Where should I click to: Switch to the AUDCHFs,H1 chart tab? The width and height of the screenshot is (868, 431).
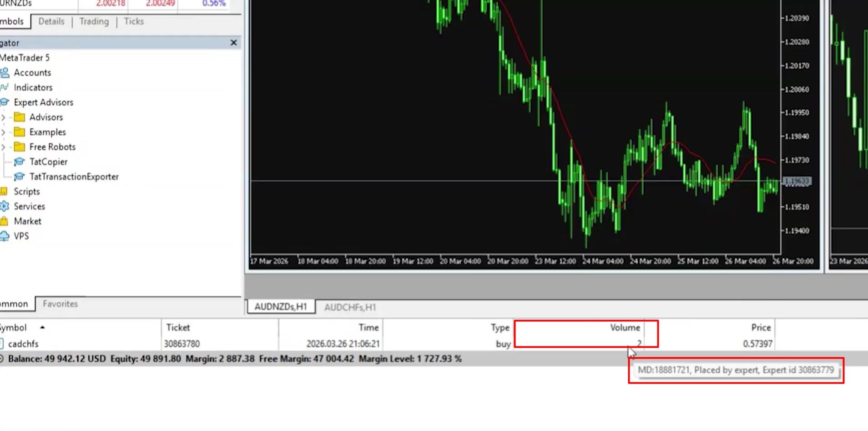point(350,307)
